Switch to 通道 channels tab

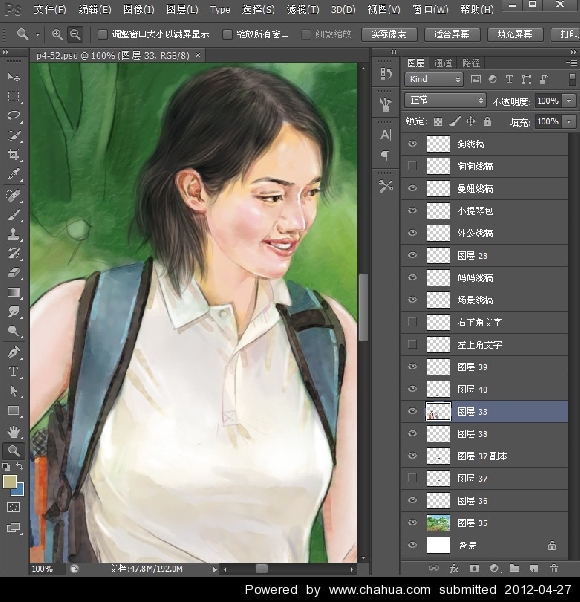pos(443,63)
